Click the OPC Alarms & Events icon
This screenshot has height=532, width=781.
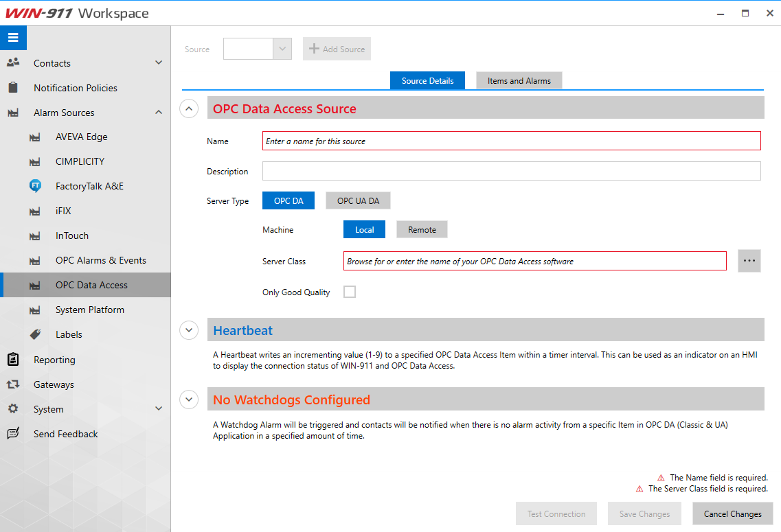[35, 261]
